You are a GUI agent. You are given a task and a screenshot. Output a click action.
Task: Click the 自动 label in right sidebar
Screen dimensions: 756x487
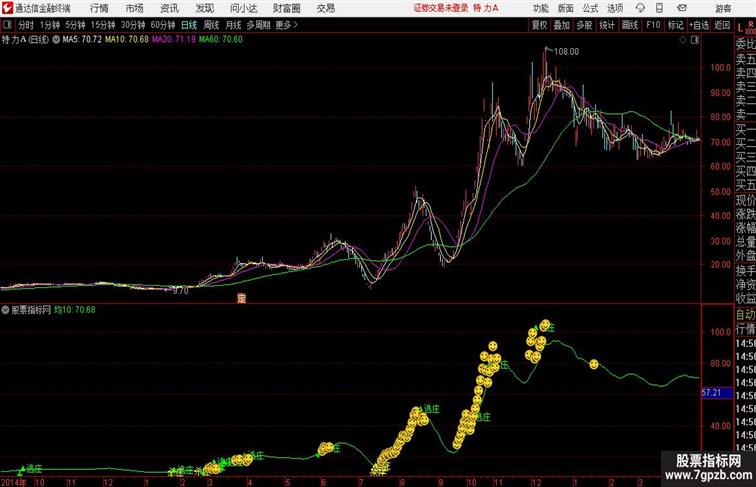pyautogui.click(x=745, y=315)
